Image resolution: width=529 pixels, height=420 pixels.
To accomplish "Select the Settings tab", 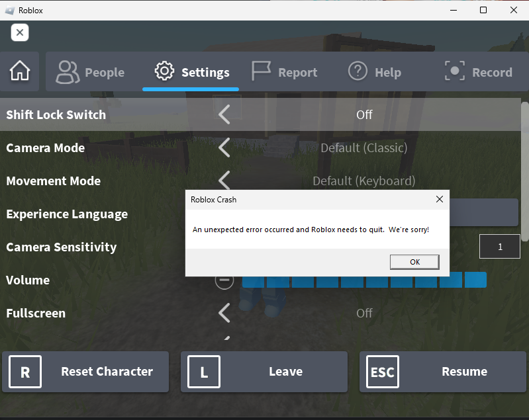I will pyautogui.click(x=191, y=72).
